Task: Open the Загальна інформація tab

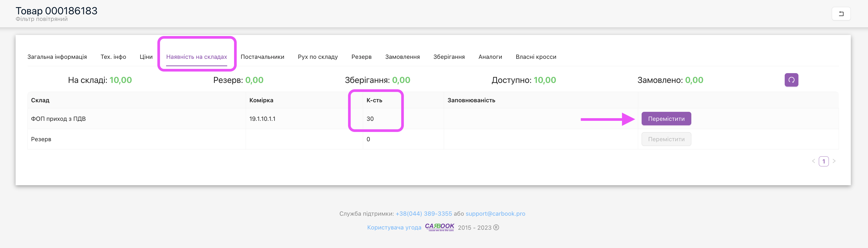Action: (x=57, y=57)
